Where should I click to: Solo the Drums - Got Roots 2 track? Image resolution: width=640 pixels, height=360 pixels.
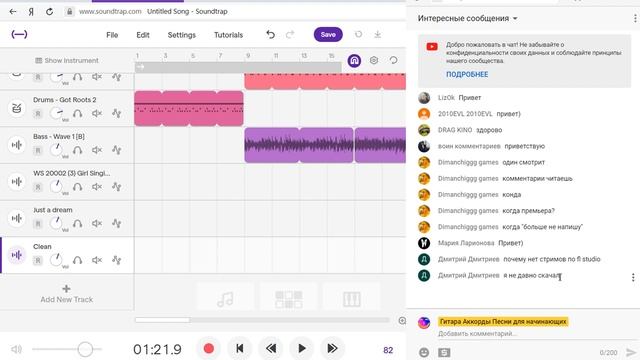pyautogui.click(x=78, y=113)
